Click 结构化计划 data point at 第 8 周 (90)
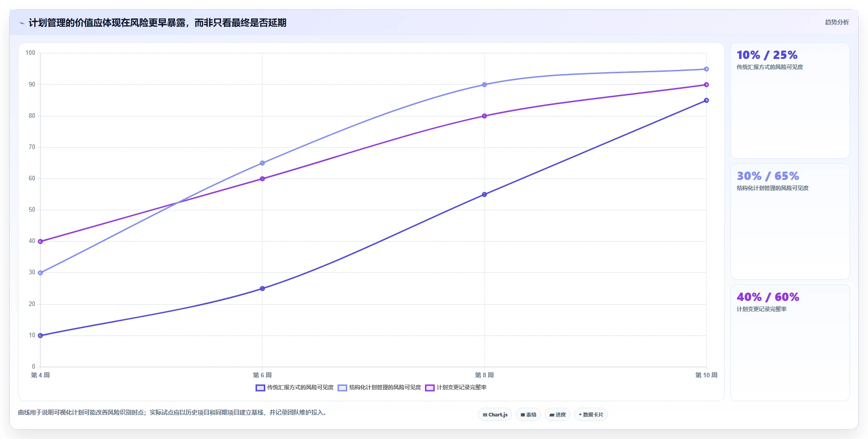868x439 pixels. pos(484,85)
